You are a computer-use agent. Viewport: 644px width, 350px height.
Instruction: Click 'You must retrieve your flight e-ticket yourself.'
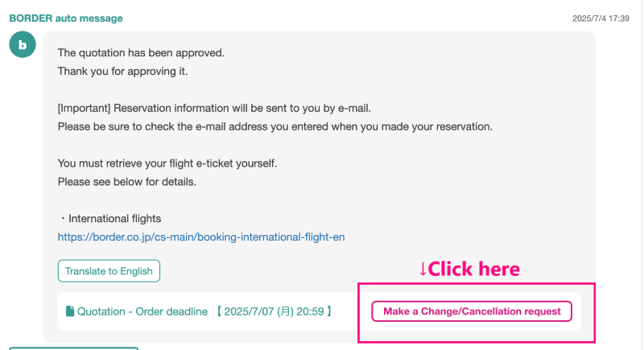click(x=167, y=163)
